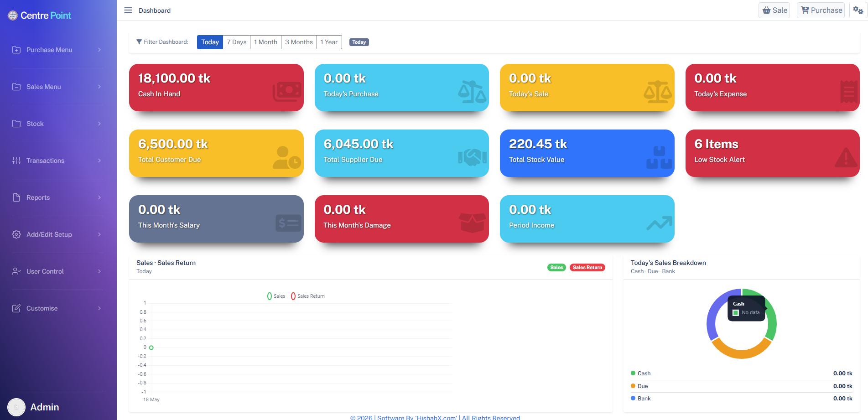Expand Transactions submenu chevron
Image resolution: width=868 pixels, height=420 pixels.
[x=99, y=161]
